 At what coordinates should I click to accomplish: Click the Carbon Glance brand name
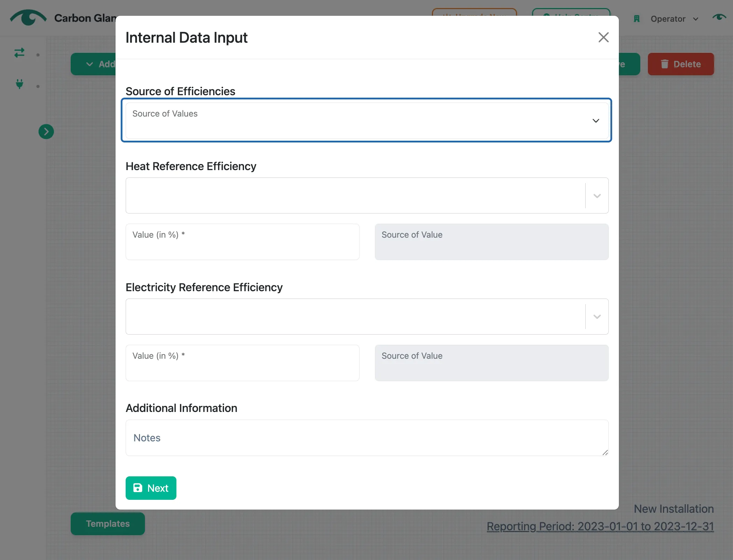[86, 18]
